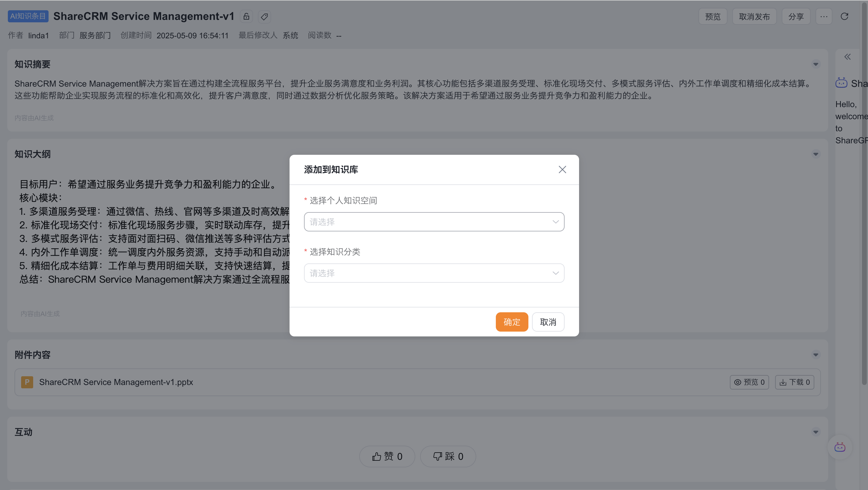Toggle the 踩 thumbs-down button
The width and height of the screenshot is (868, 490).
pyautogui.click(x=448, y=456)
